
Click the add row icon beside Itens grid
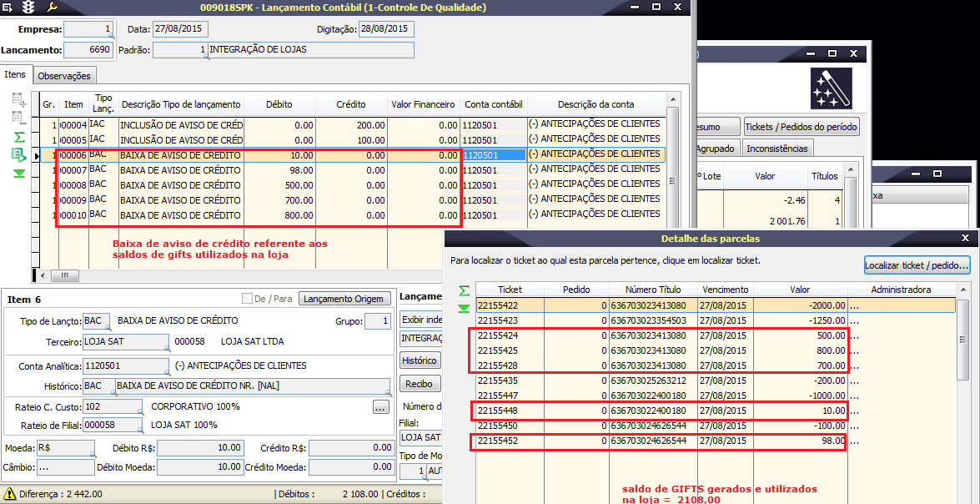pyautogui.click(x=18, y=98)
